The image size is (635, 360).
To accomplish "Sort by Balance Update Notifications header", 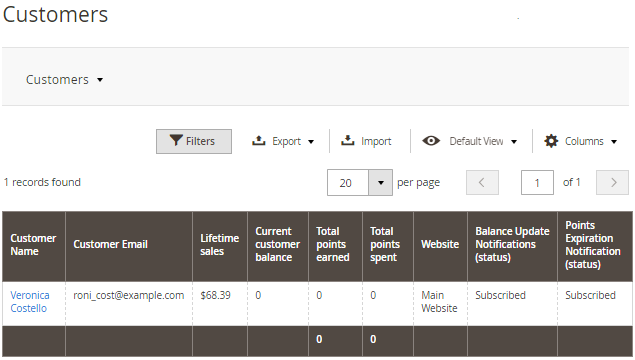I will click(512, 246).
